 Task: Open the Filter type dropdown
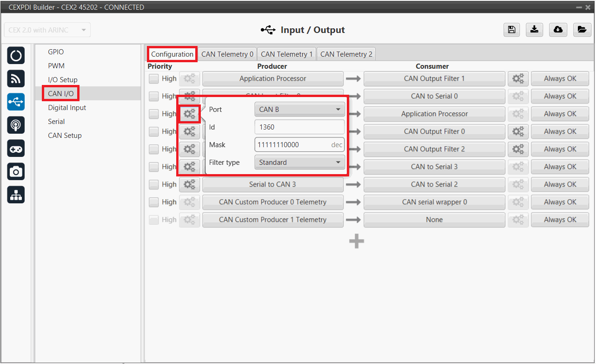[x=299, y=162]
